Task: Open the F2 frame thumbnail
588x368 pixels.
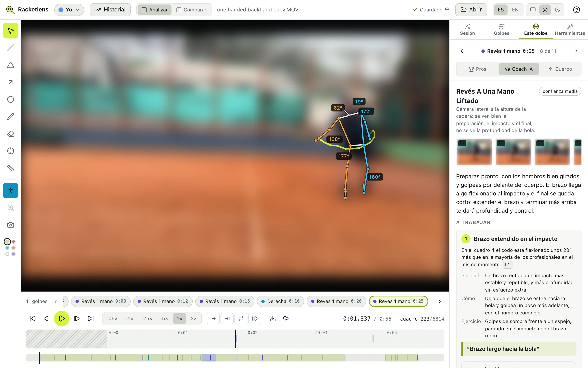Action: tap(513, 152)
